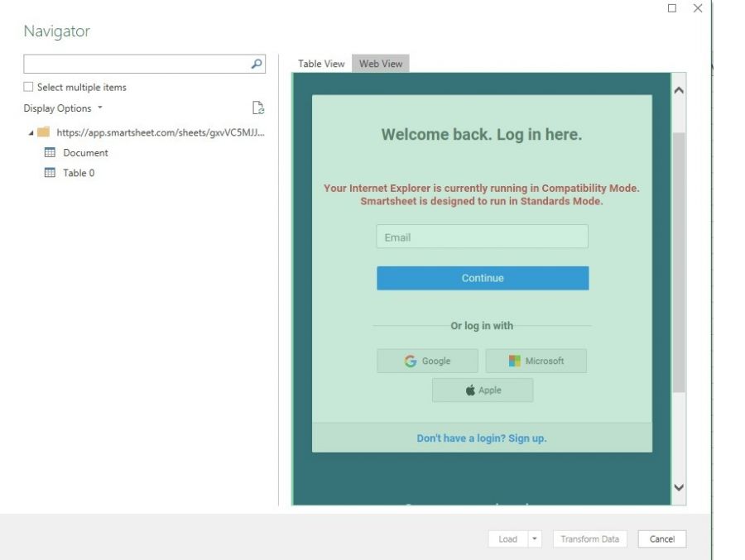
Task: Open the Display Options dropdown
Action: (x=63, y=108)
